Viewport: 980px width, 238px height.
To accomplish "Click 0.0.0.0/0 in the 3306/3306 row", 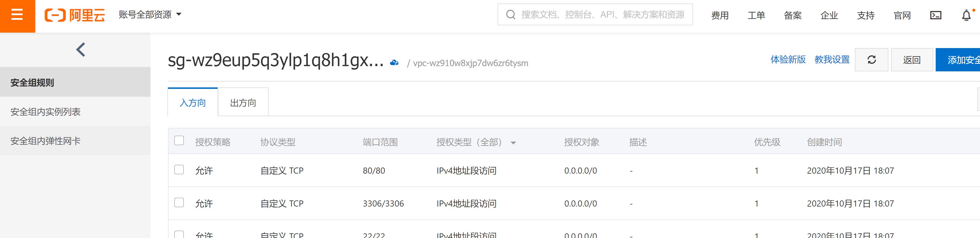I will 580,204.
